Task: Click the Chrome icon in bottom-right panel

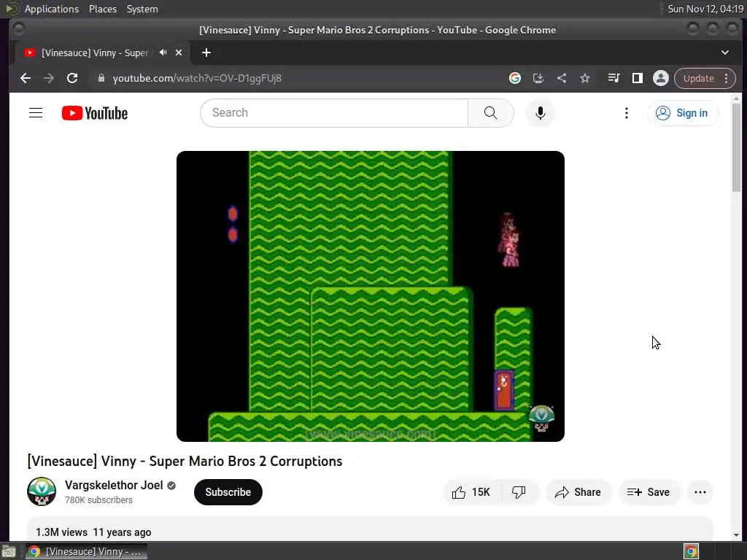Action: coord(691,551)
